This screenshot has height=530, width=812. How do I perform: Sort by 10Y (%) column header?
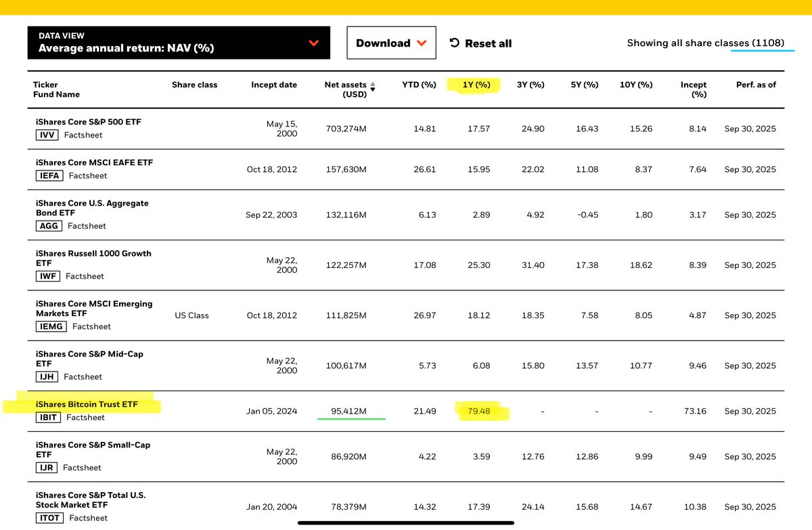coord(636,85)
